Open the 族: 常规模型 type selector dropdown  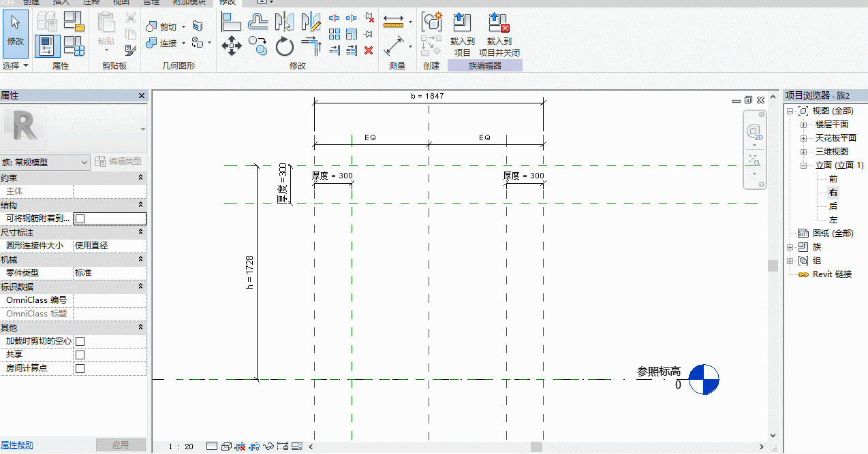[45, 162]
